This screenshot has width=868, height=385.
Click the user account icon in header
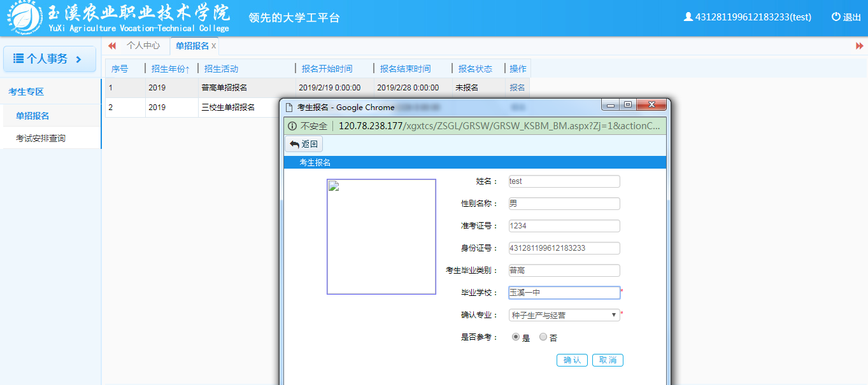pos(688,17)
